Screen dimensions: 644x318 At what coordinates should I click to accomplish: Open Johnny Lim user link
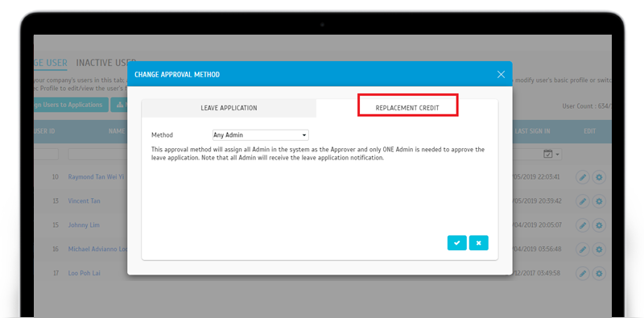point(84,225)
